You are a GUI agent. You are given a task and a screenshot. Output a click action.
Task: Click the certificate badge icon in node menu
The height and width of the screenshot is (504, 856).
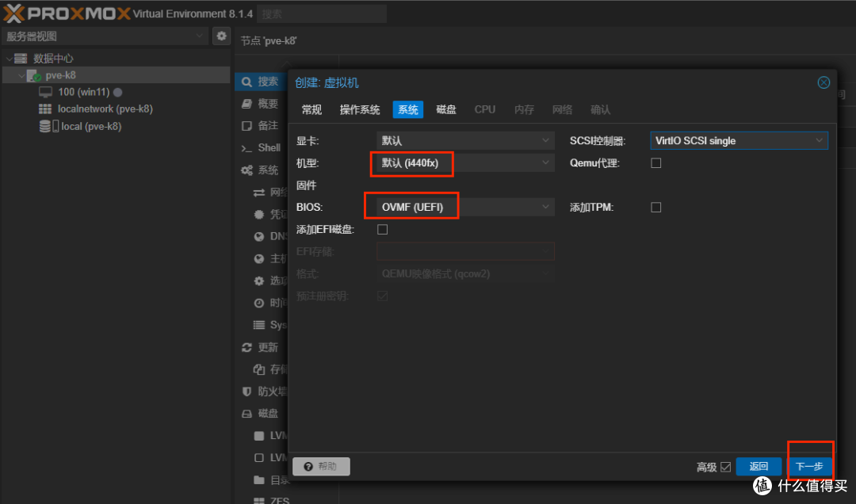(258, 215)
